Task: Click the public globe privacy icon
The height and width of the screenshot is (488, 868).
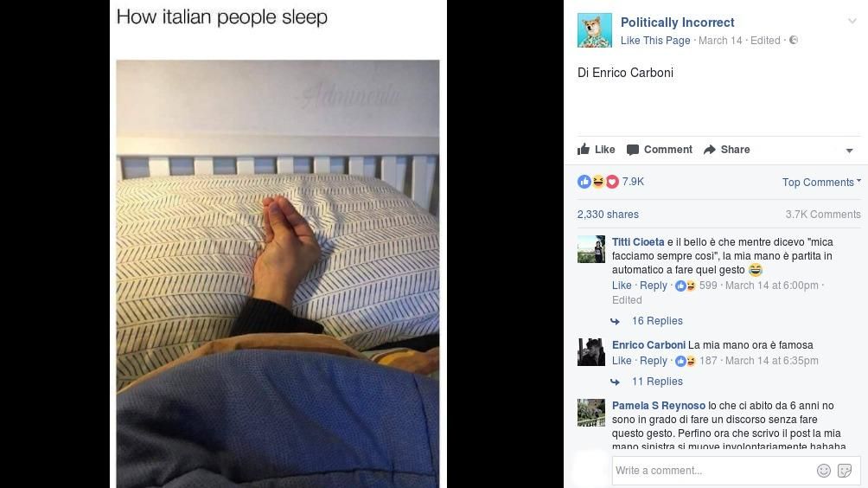Action: click(x=794, y=40)
